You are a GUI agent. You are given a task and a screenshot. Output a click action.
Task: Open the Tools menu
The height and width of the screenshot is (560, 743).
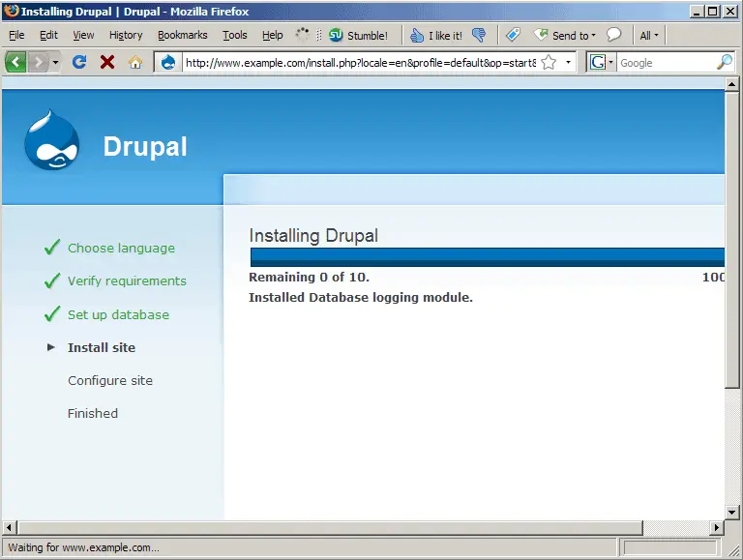click(235, 35)
